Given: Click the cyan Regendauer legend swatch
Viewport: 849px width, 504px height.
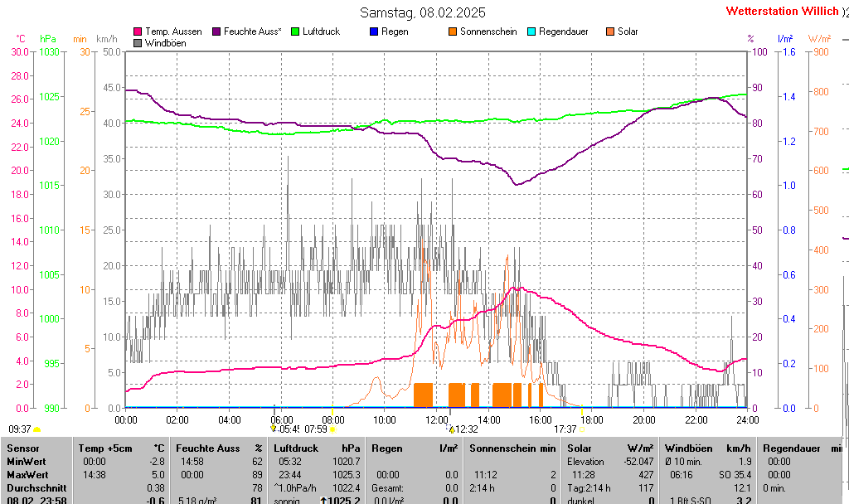Looking at the screenshot, I should [x=531, y=31].
